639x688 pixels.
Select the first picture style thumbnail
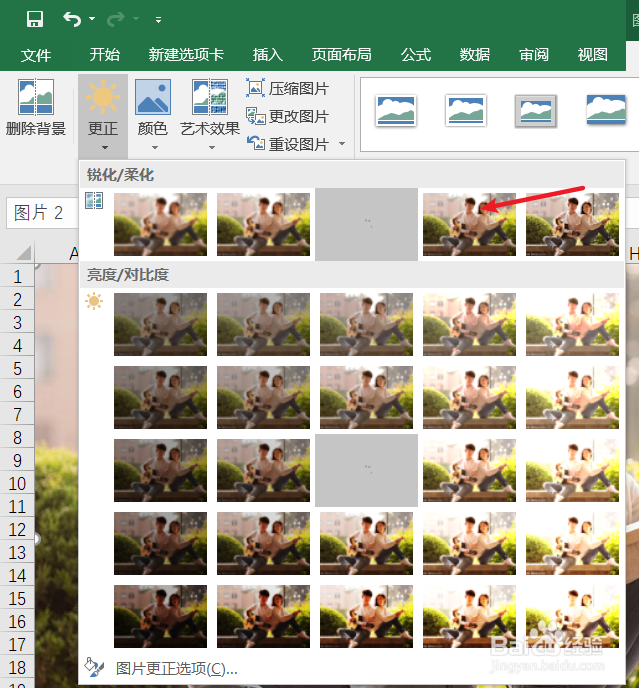click(396, 111)
